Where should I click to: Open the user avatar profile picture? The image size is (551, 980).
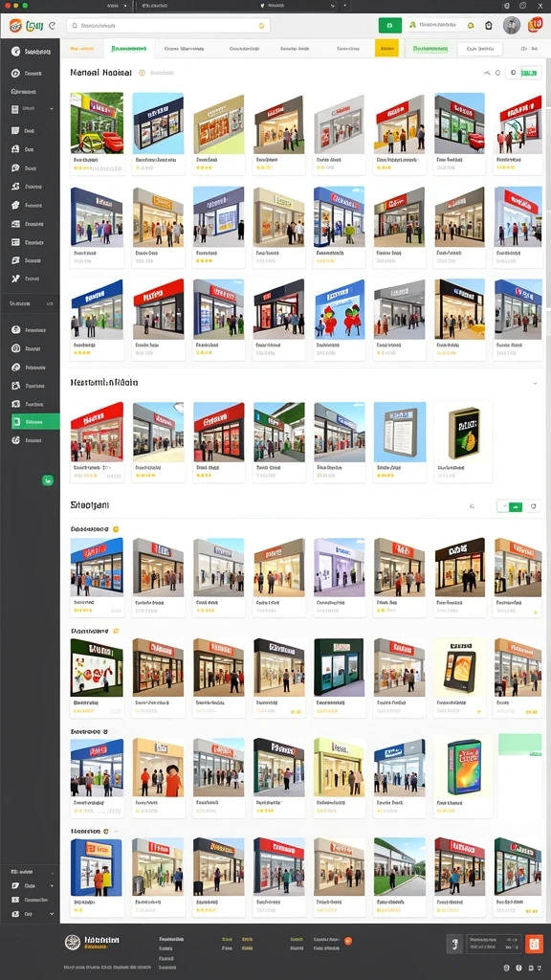[x=512, y=26]
